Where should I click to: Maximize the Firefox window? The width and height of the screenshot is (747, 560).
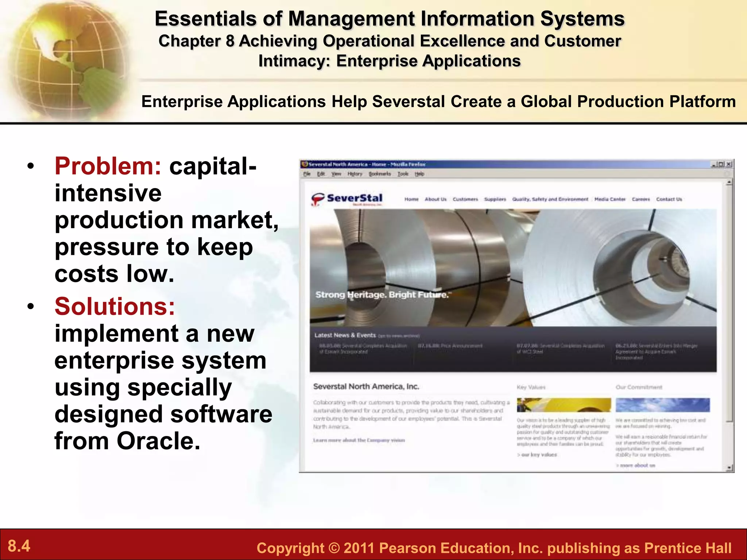click(x=721, y=164)
